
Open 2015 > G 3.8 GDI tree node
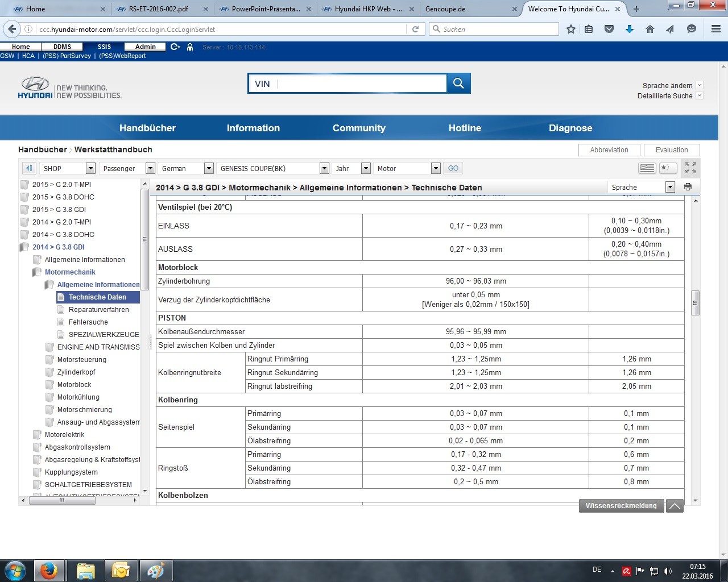click(x=59, y=210)
